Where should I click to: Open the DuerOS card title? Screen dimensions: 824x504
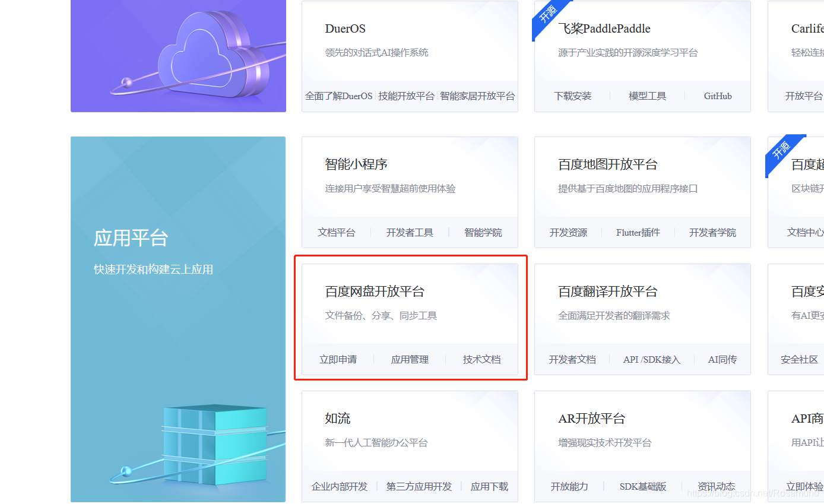345,28
